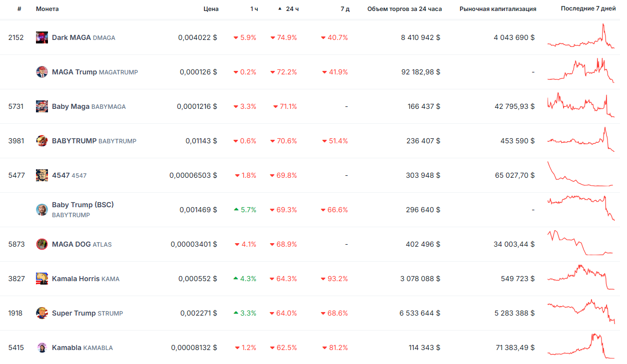Screen dimensions: 627x364
Task: Click the volume 8 410 942 $
Action: click(421, 37)
